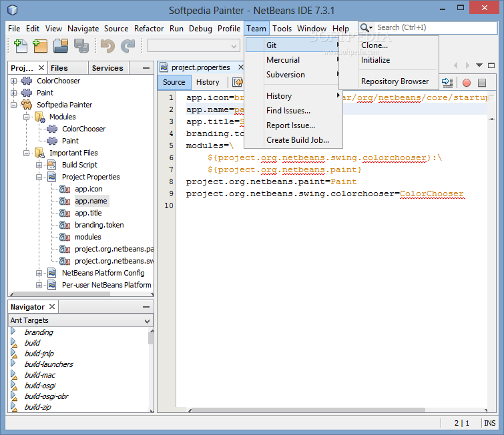The image size is (504, 435).
Task: Click the Navigator vertical scrollbar thumb
Action: click(x=150, y=338)
